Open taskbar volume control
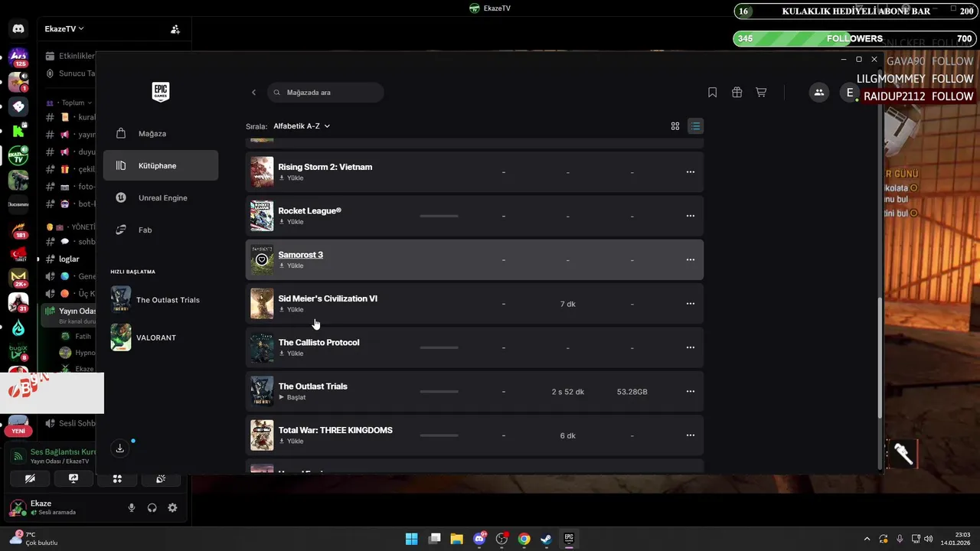 coord(929,539)
